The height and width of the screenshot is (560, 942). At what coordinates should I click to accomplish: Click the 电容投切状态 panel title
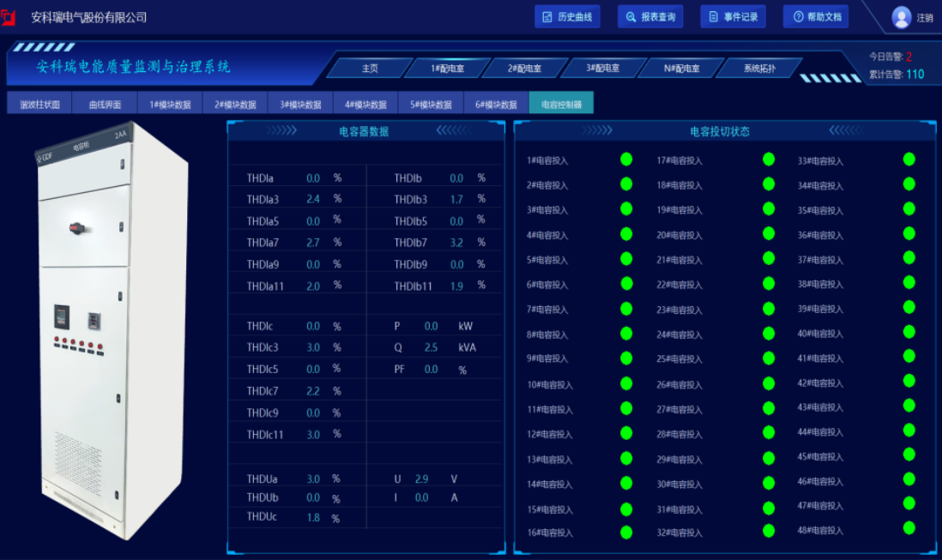[x=720, y=131]
